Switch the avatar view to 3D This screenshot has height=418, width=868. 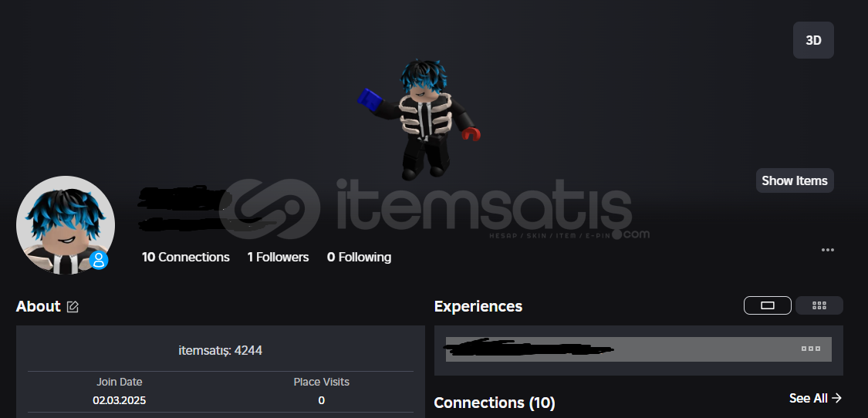click(813, 40)
